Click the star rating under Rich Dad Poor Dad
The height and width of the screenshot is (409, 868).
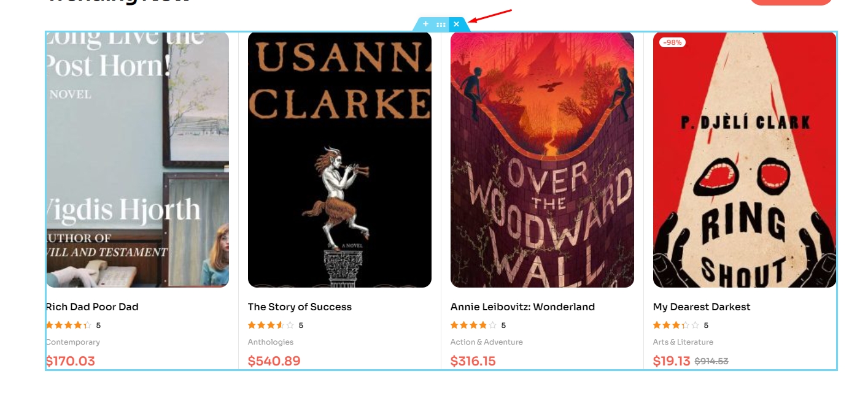(69, 326)
